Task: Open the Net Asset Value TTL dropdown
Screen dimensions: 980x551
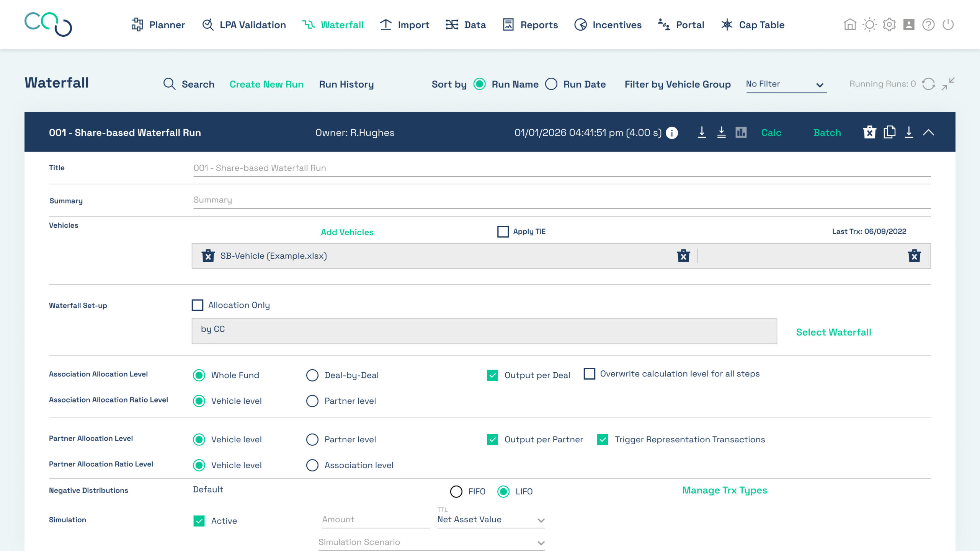Action: tap(491, 520)
